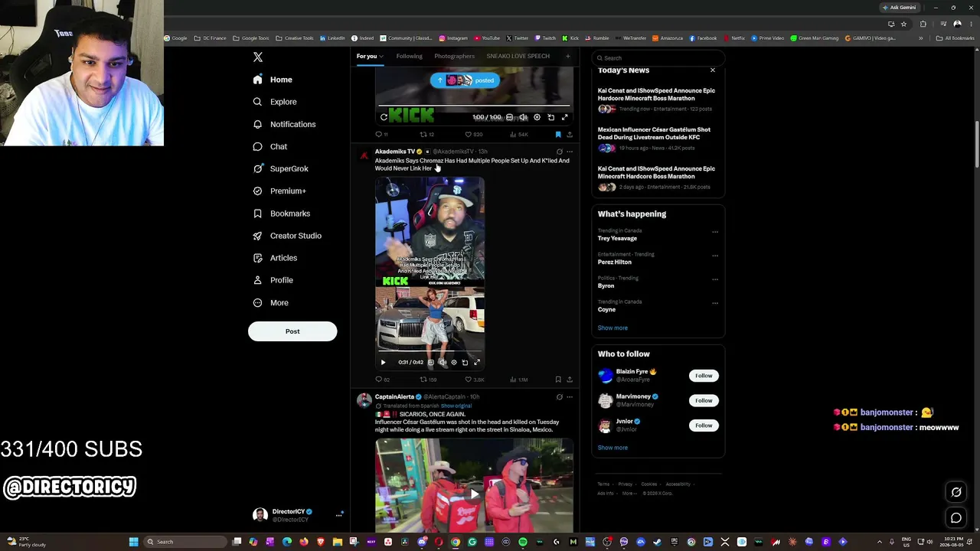This screenshot has width=980, height=551.
Task: Mute the top Kick video
Action: 523,117
